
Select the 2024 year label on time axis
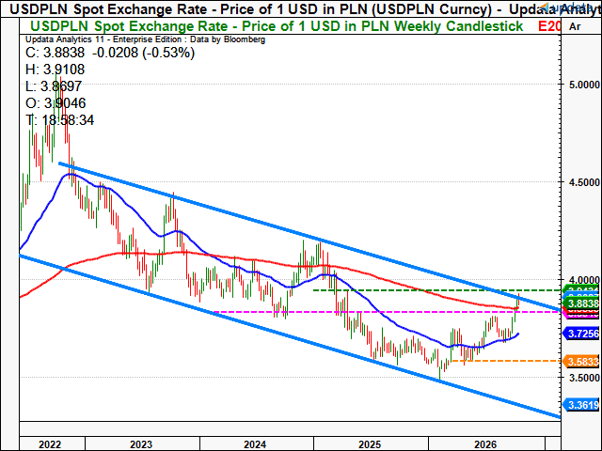tap(255, 444)
